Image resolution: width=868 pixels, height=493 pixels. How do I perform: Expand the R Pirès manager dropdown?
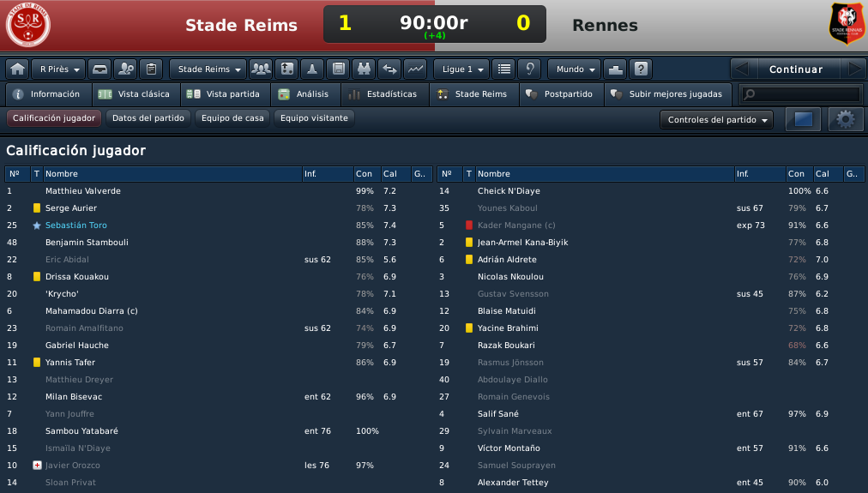[58, 69]
